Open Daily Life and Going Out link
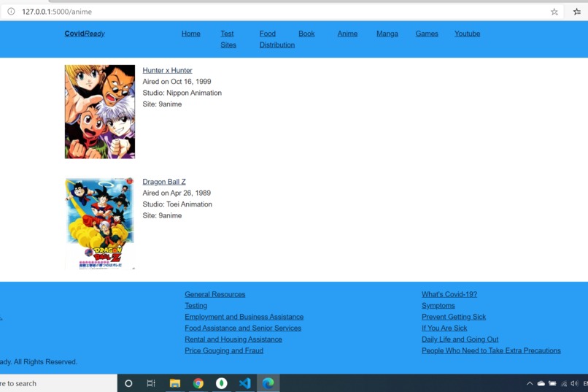Image resolution: width=588 pixels, height=392 pixels. click(x=460, y=339)
